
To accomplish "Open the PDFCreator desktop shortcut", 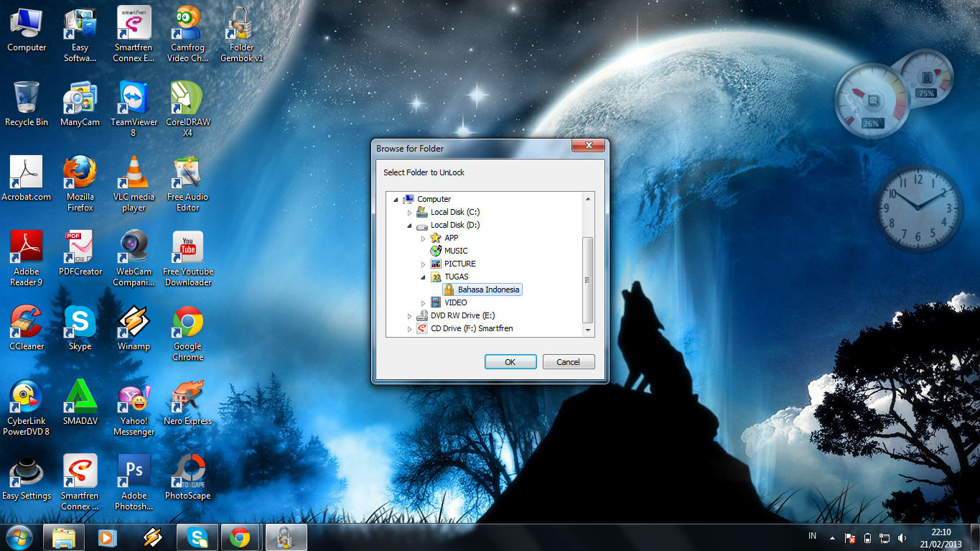I will pos(80,254).
